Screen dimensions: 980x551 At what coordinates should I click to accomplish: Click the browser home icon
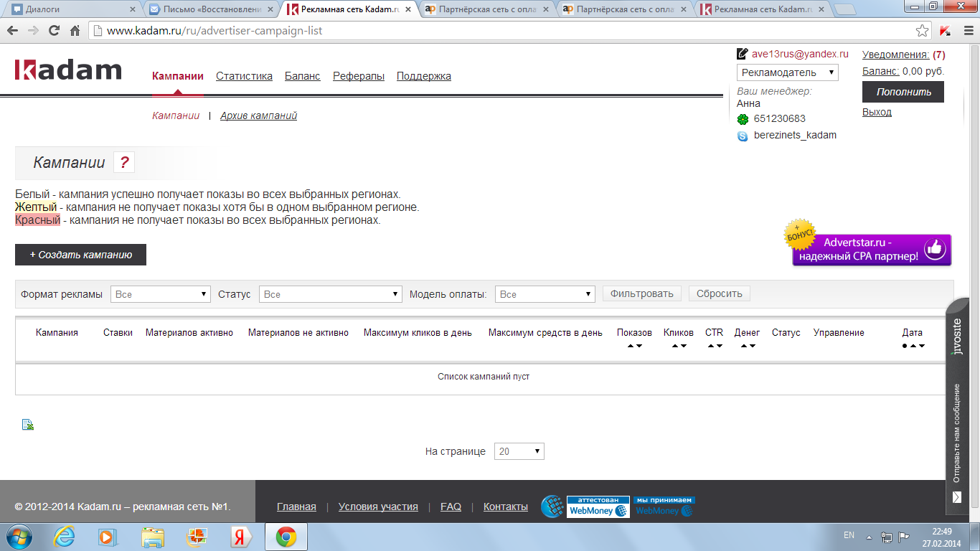click(75, 31)
